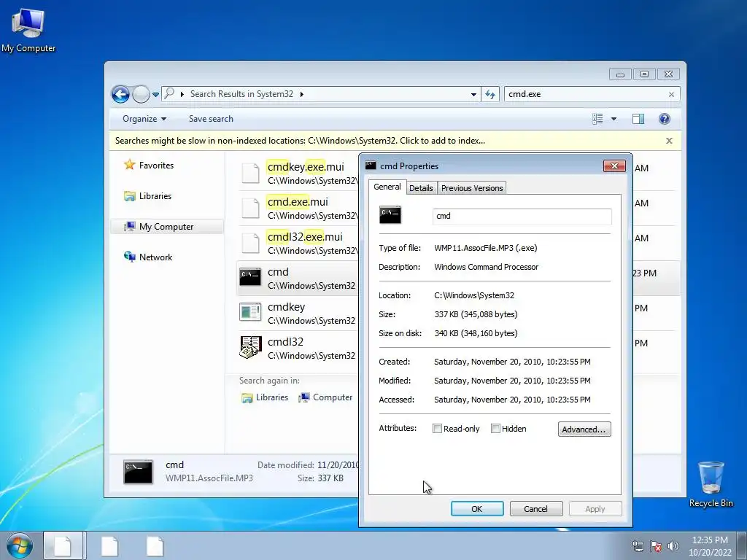The image size is (747, 560).
Task: Click the cmdkey.exe.mui file icon
Action: (x=251, y=173)
